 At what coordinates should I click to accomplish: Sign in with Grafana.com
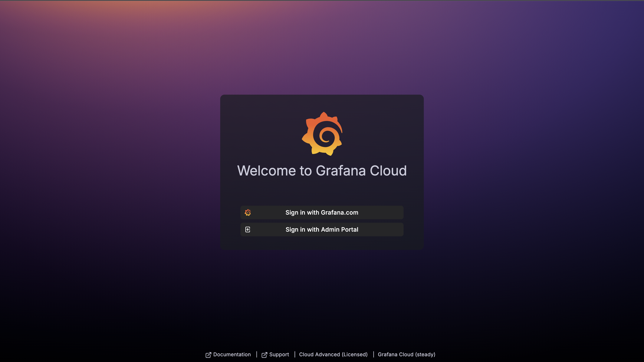322,212
